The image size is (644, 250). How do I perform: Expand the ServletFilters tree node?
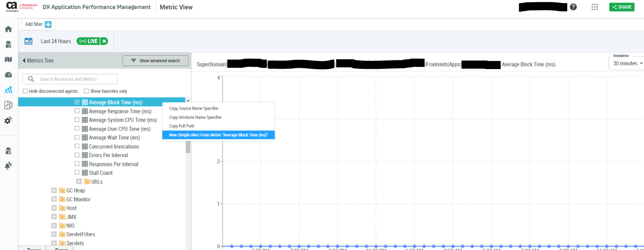54,234
